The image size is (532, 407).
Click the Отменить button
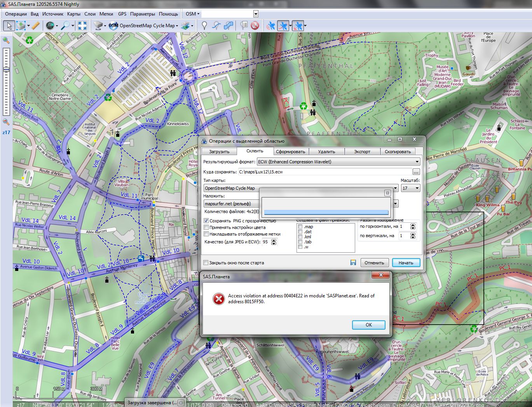click(x=374, y=263)
